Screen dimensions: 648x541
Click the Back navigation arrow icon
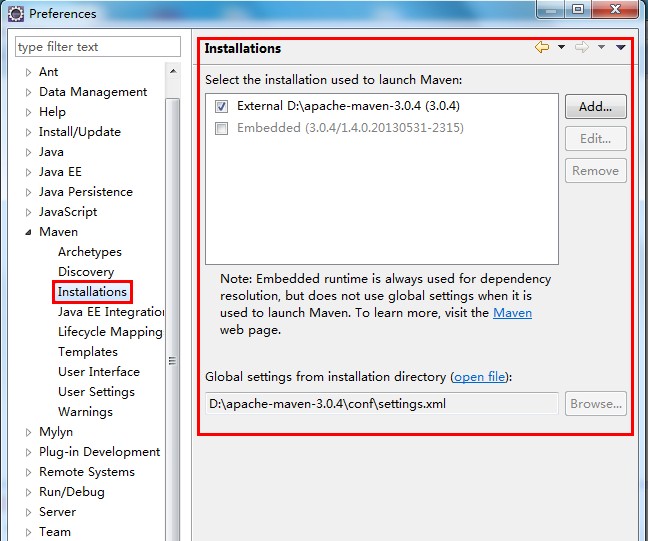pyautogui.click(x=542, y=47)
